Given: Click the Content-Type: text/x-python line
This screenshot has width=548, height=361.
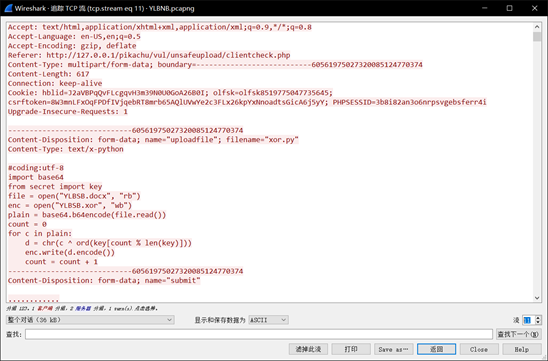Looking at the screenshot, I should point(66,149).
